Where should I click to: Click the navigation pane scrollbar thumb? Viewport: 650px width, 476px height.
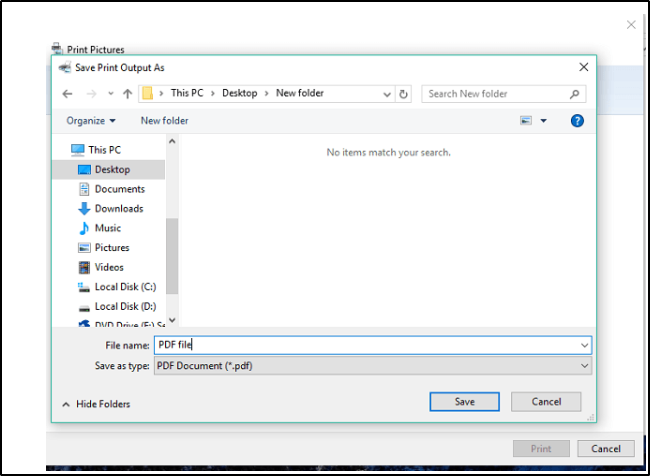[172, 256]
